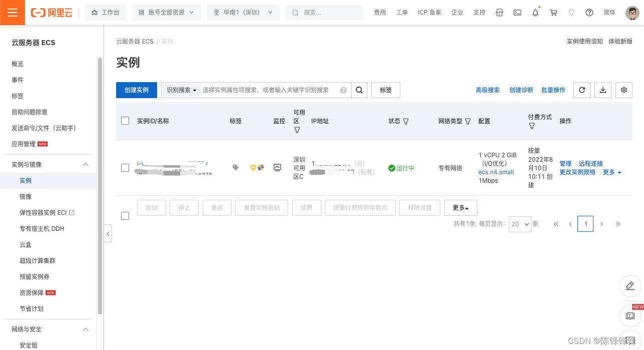Open the page-size dropdown showing 20
The height and width of the screenshot is (350, 644).
coord(519,224)
